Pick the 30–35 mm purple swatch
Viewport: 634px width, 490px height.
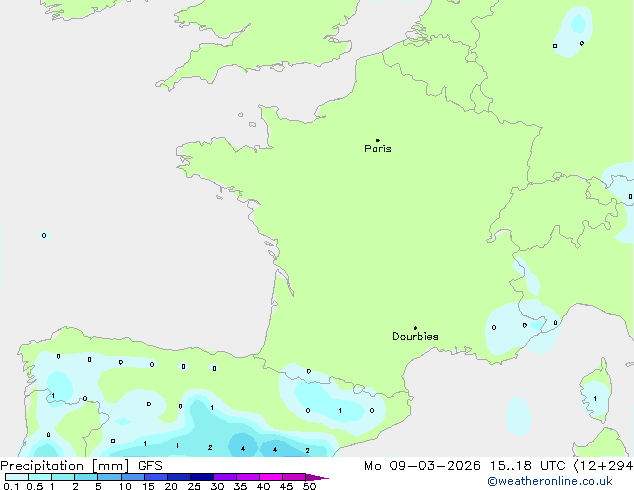click(225, 477)
